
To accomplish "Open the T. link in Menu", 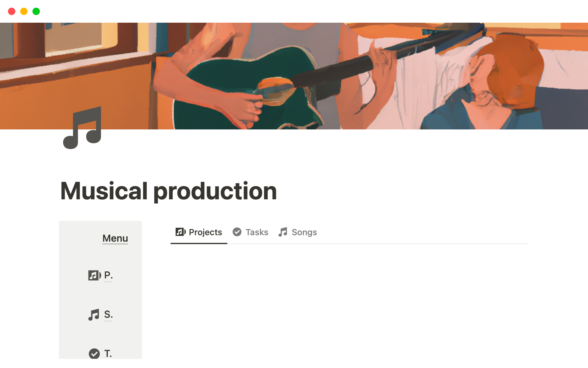I will coord(108,354).
